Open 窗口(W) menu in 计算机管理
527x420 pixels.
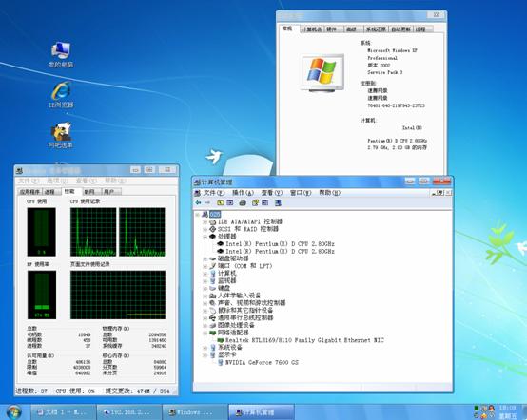pos(301,193)
